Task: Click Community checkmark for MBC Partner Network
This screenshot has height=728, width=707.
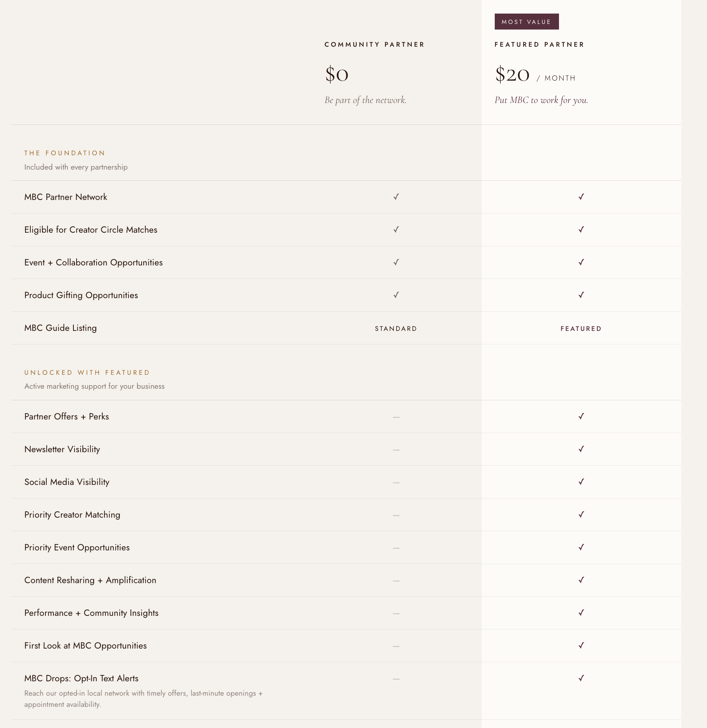Action: (x=396, y=197)
